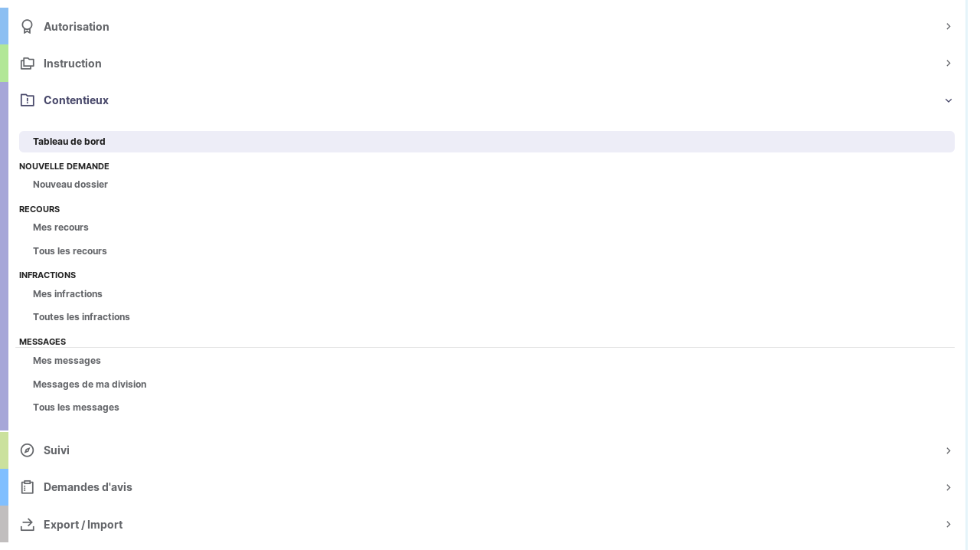This screenshot has height=550, width=980.
Task: Go to Tous les recours
Action: [70, 251]
